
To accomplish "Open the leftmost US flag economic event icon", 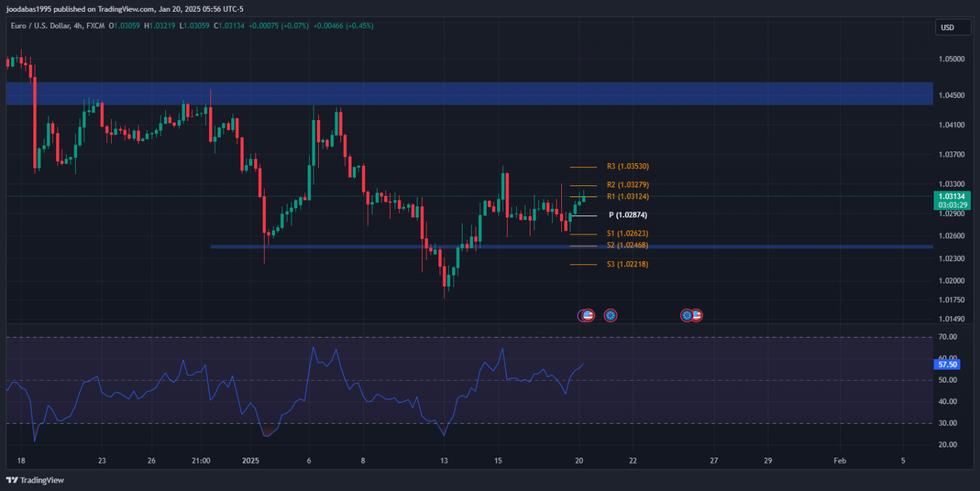I will 587,315.
